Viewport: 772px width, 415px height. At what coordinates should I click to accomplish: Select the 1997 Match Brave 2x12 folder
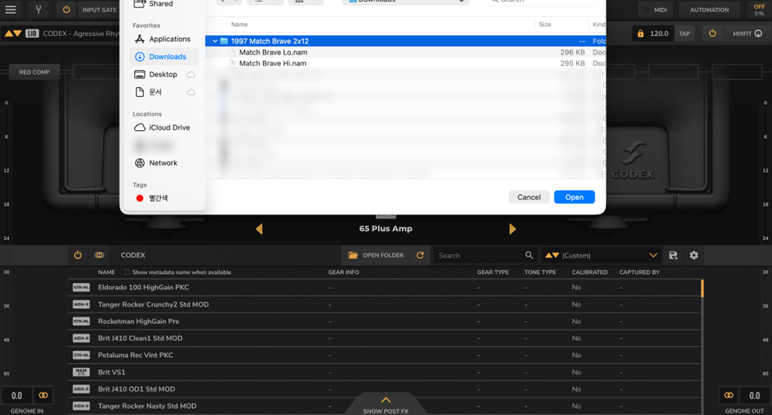tap(405, 41)
